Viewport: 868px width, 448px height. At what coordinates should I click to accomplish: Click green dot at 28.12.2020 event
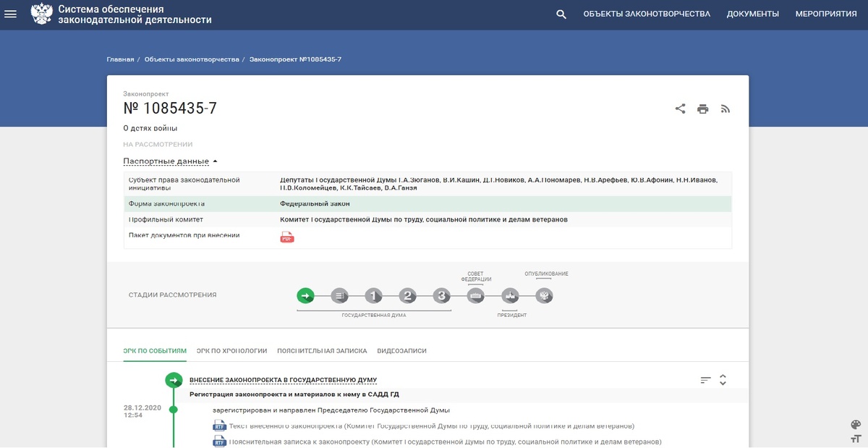[174, 410]
